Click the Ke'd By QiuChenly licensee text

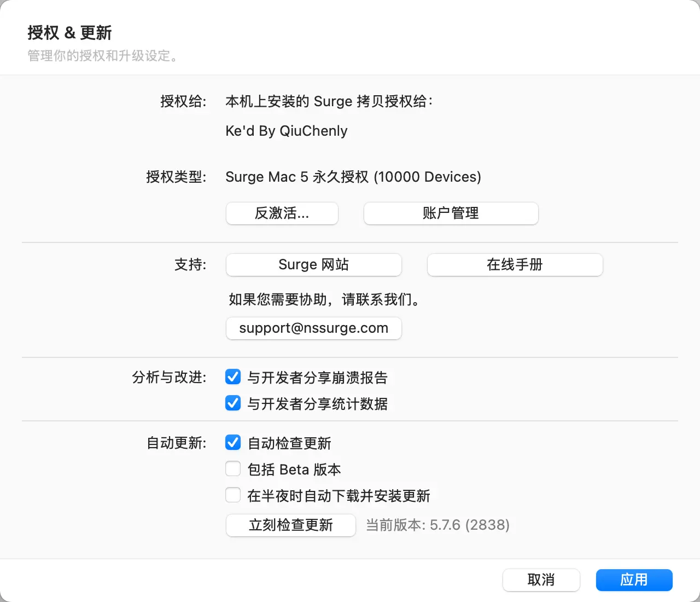click(x=287, y=131)
